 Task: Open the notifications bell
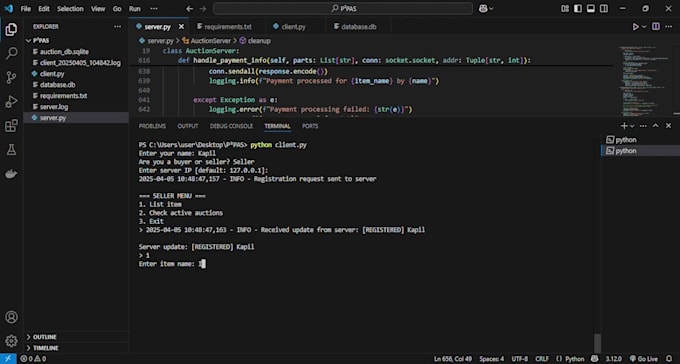coord(669,359)
